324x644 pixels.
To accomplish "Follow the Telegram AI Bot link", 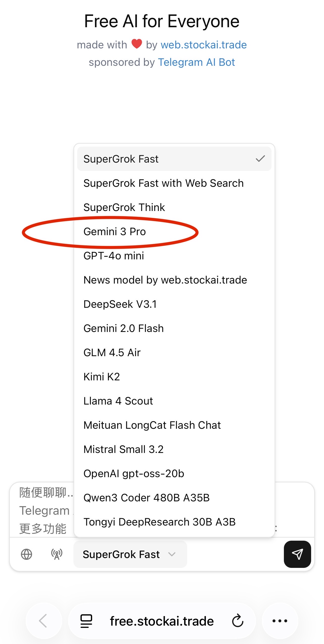I will (x=196, y=62).
